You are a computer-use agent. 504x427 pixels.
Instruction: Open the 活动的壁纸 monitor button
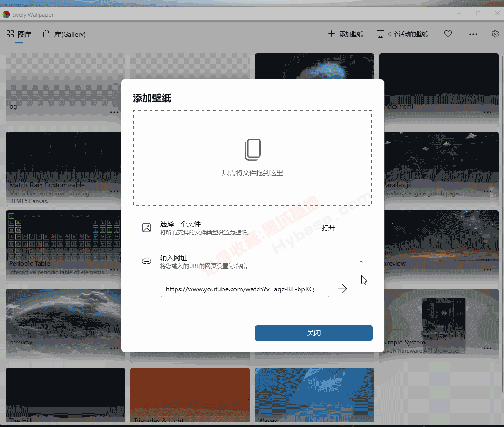402,34
